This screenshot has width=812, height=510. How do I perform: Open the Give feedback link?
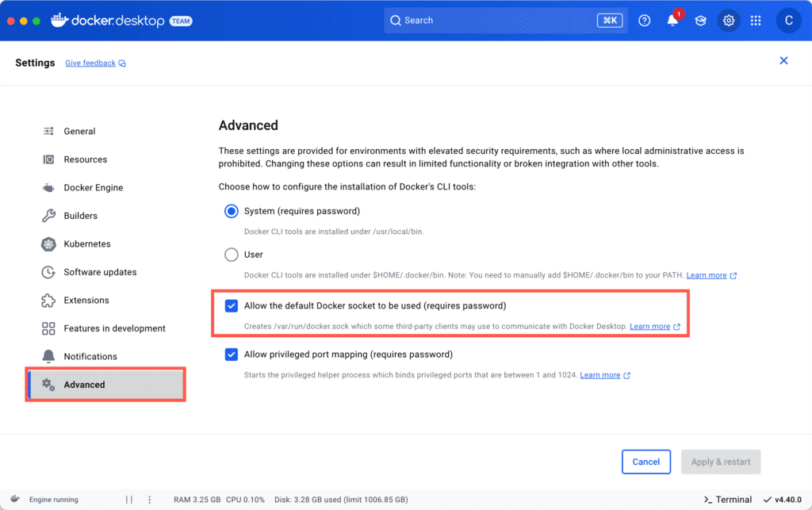coord(90,63)
